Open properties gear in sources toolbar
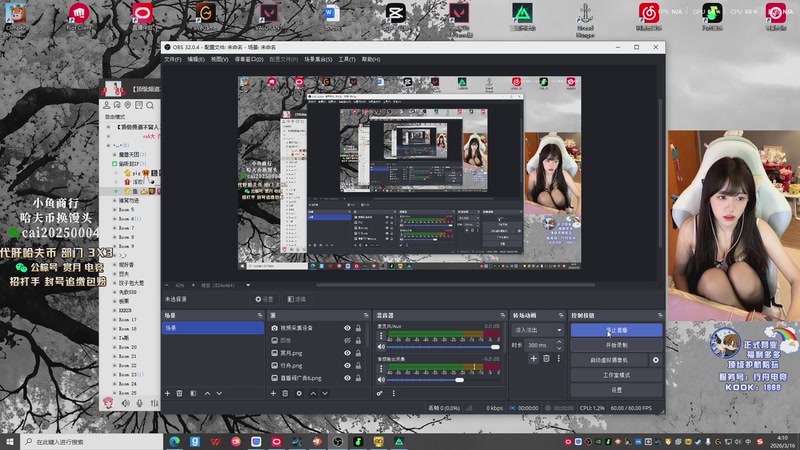This screenshot has width=800, height=450. 299,394
